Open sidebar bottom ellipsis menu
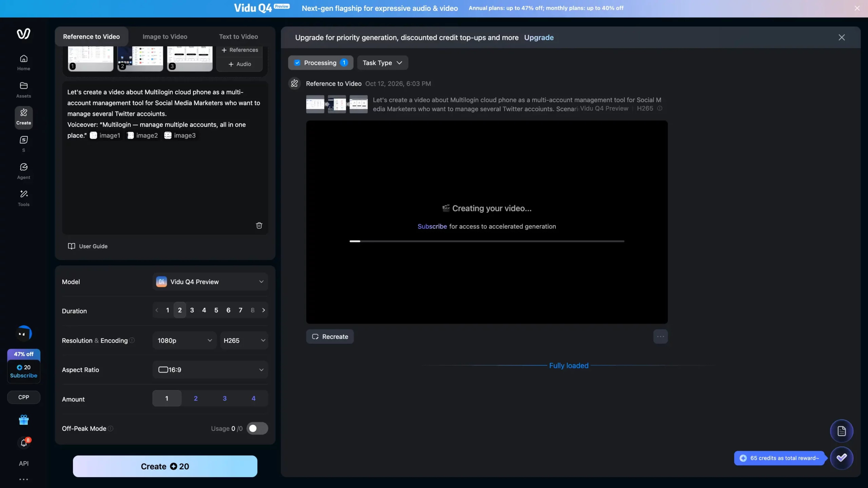Viewport: 868px width, 488px height. pyautogui.click(x=23, y=479)
